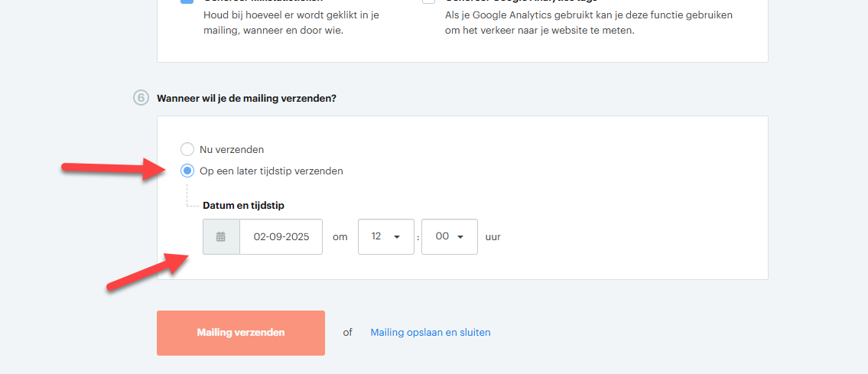The height and width of the screenshot is (374, 868).
Task: Select the 'Nu verzenden' radio button
Action: 187,149
